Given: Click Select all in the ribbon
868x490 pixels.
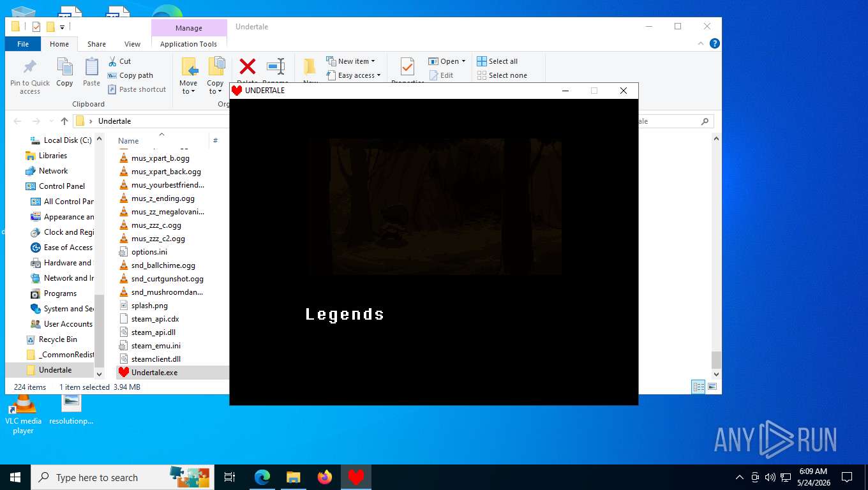Looking at the screenshot, I should [497, 61].
